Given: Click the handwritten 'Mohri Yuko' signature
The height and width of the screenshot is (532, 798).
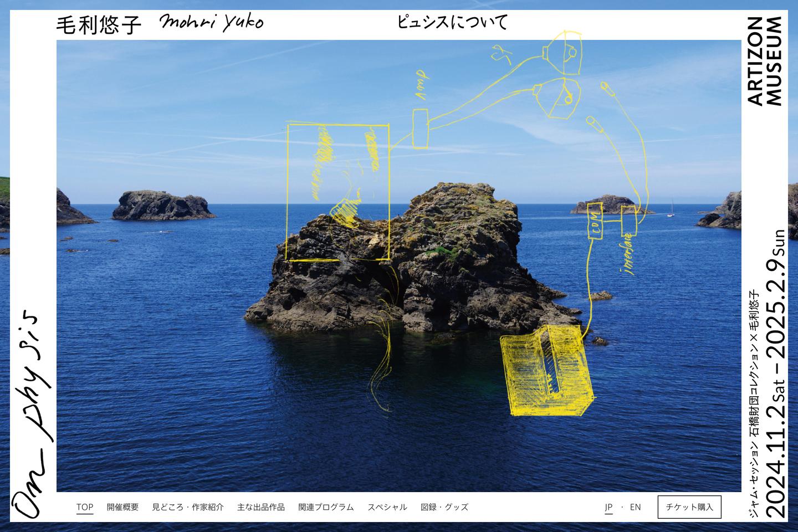Looking at the screenshot, I should click(211, 23).
